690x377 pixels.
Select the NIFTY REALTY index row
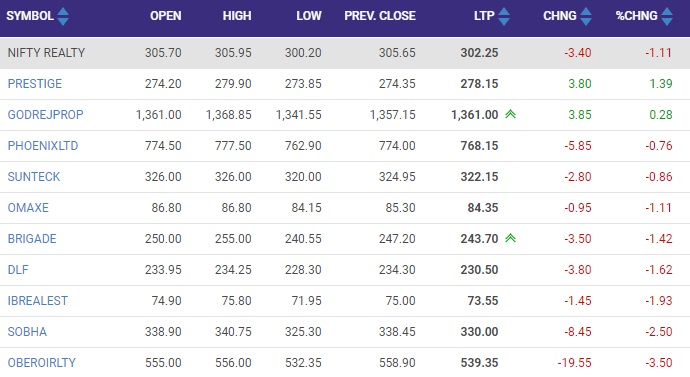click(x=345, y=53)
